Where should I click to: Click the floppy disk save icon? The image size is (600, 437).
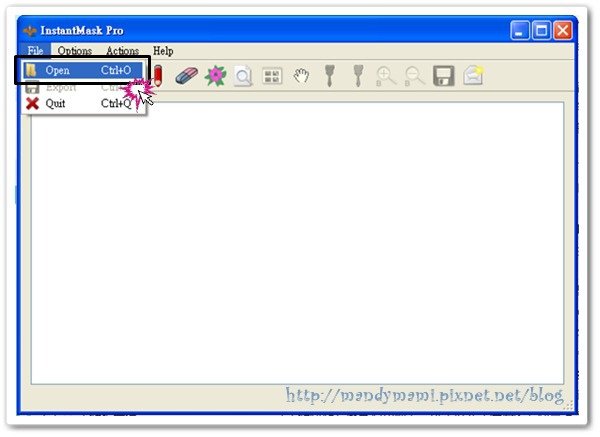pos(443,76)
